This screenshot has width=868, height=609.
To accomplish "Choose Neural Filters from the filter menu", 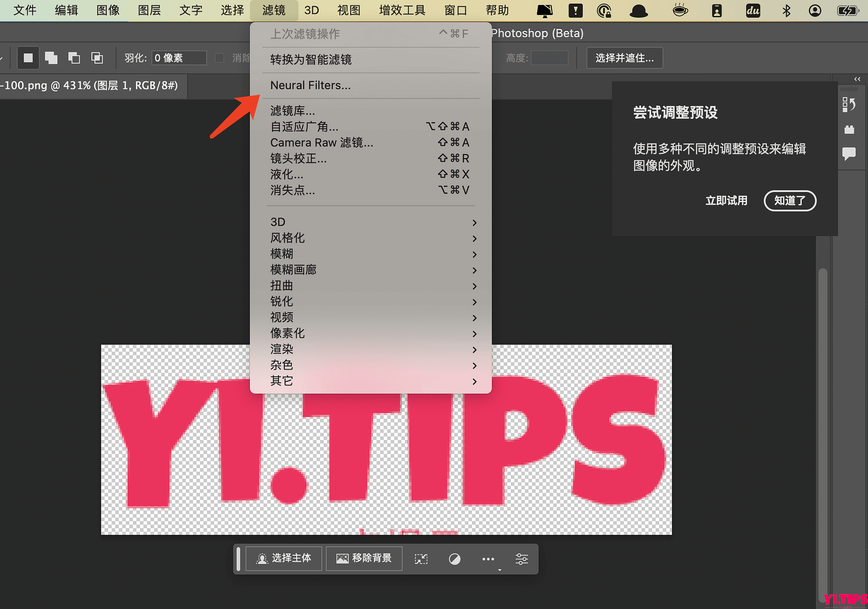I will point(310,85).
